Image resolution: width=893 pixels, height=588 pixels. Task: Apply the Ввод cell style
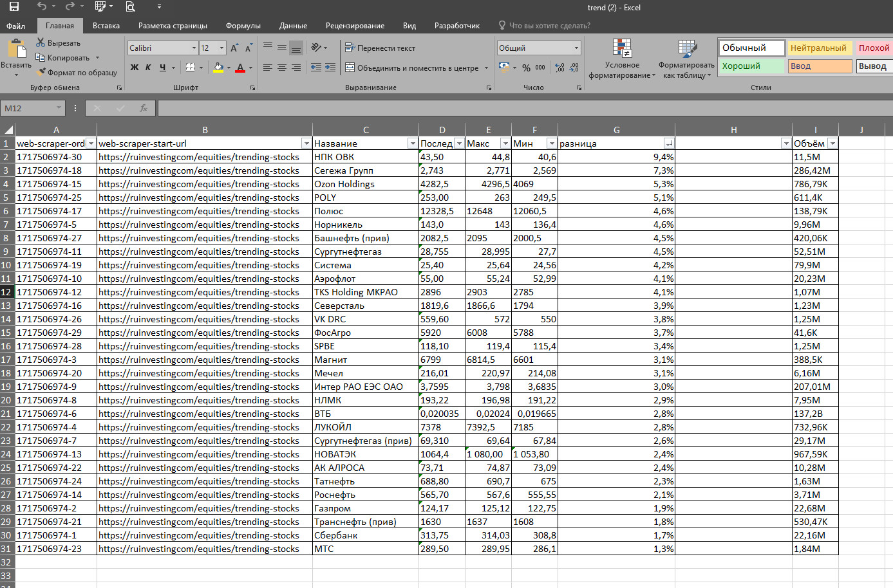click(819, 66)
